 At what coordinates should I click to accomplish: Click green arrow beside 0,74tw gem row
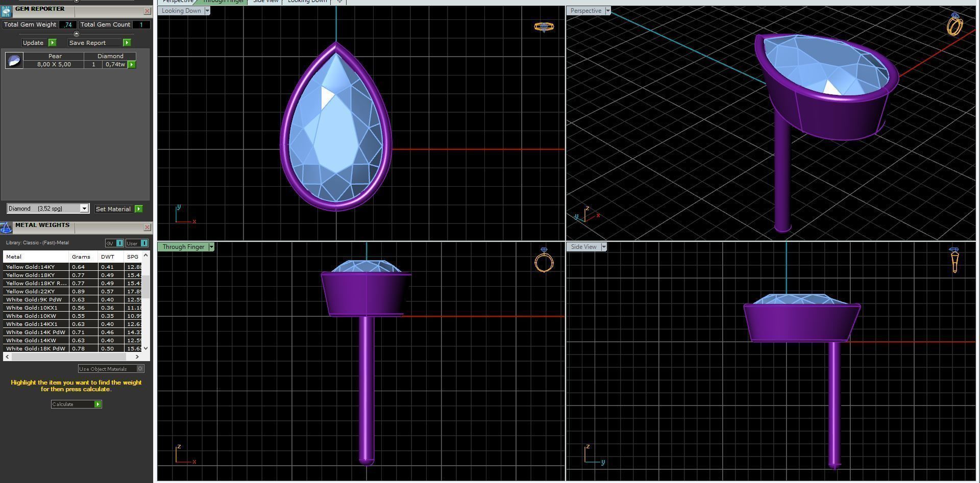[132, 64]
